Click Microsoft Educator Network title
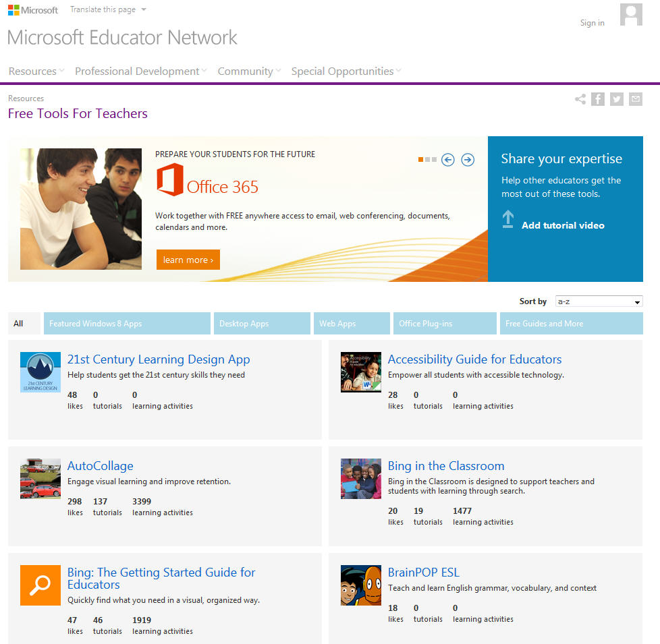The image size is (660, 644). (x=122, y=38)
